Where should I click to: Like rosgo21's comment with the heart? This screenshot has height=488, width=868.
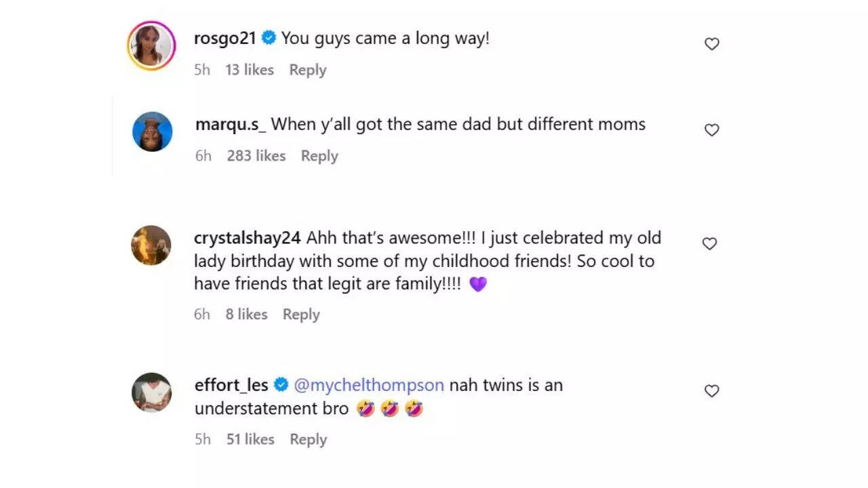pos(711,44)
